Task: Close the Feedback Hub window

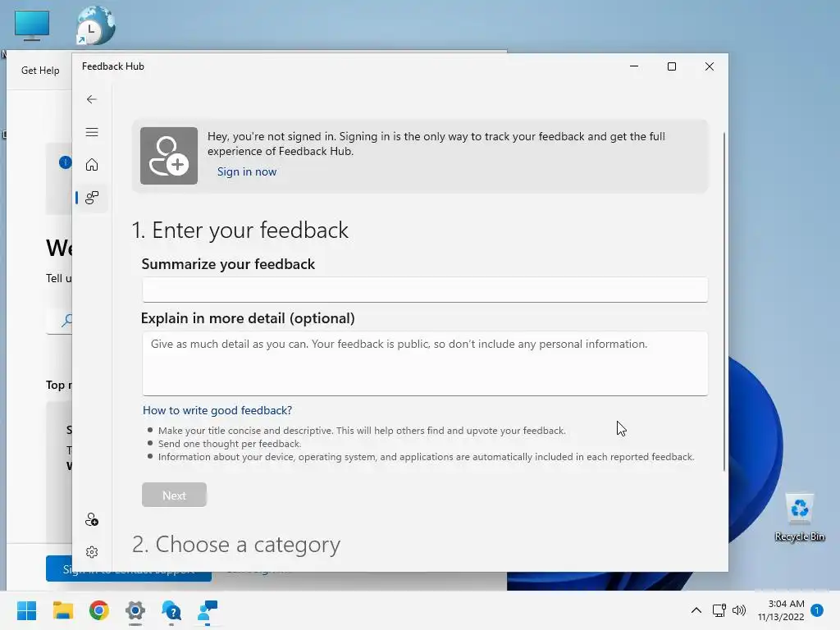Action: (710, 66)
